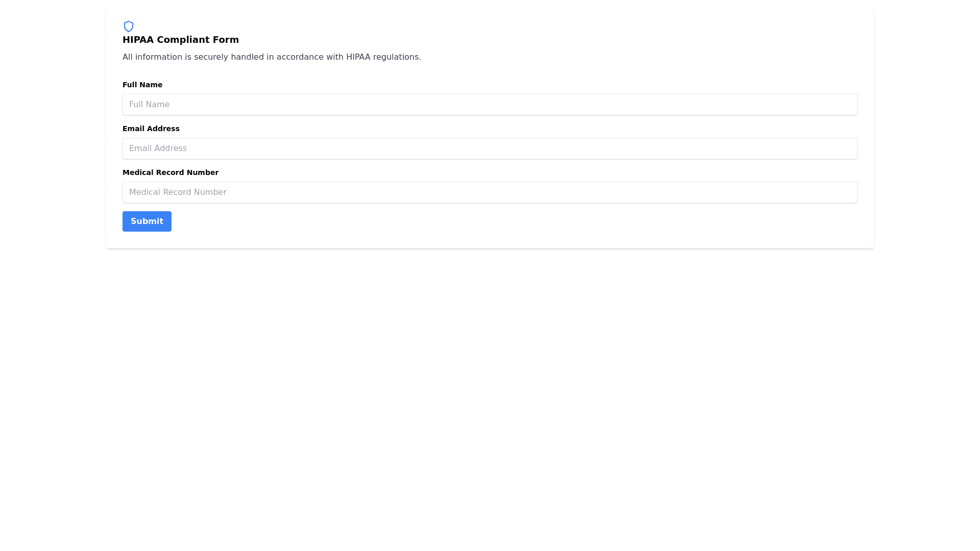Screen dimensions: 980x551
Task: Click the 'Medical Record Number' placeholder text
Action: point(178,192)
